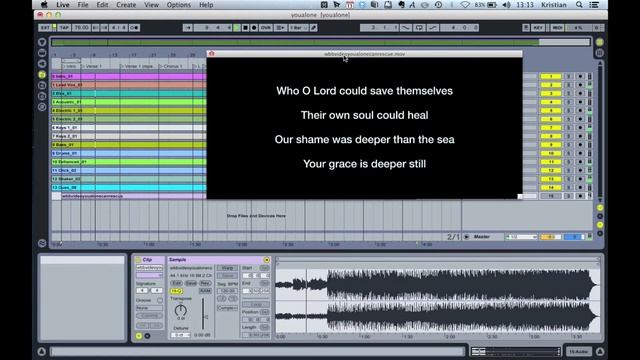Click the TAP tempo button

tap(64, 28)
